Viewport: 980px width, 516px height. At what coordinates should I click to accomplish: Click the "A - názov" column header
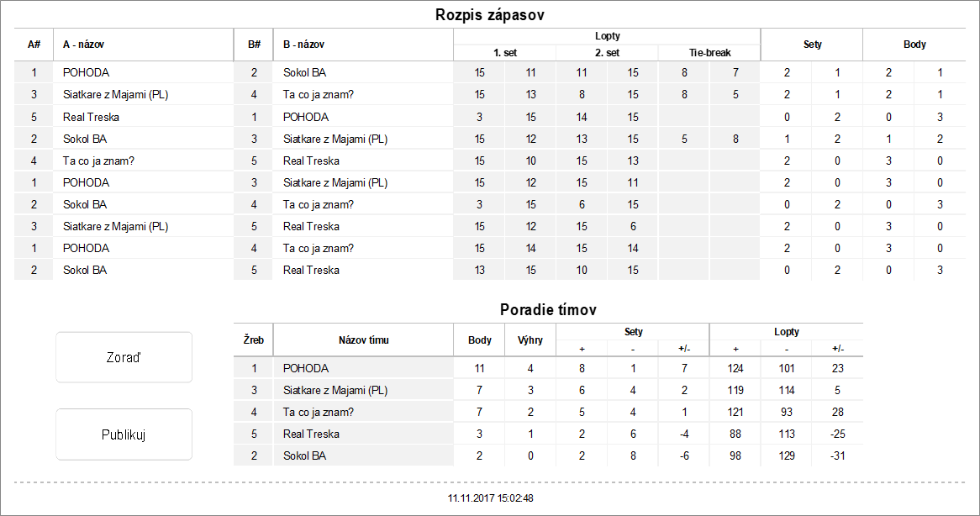coord(84,45)
